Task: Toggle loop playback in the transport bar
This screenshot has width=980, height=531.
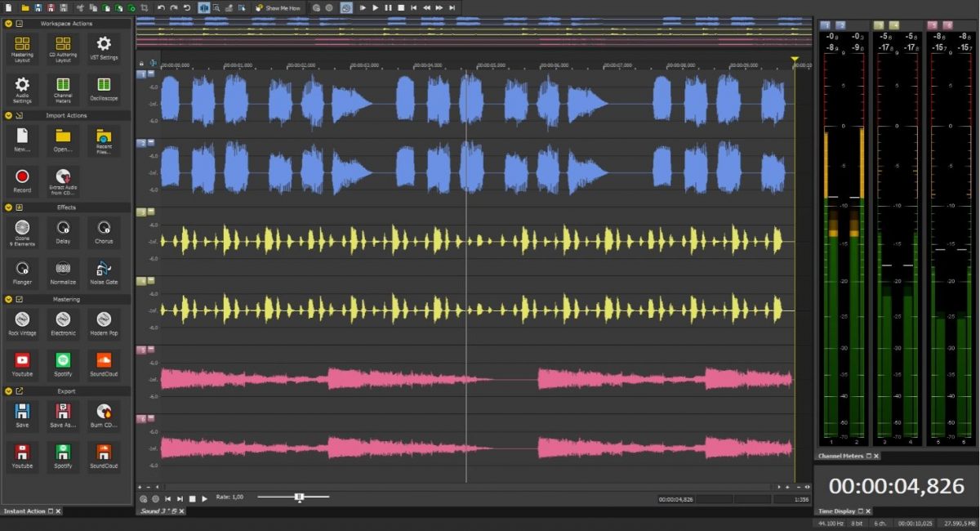Action: pos(346,8)
